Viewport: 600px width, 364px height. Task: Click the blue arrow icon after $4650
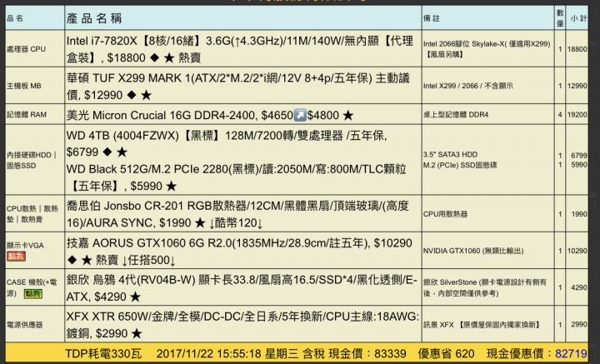click(300, 115)
